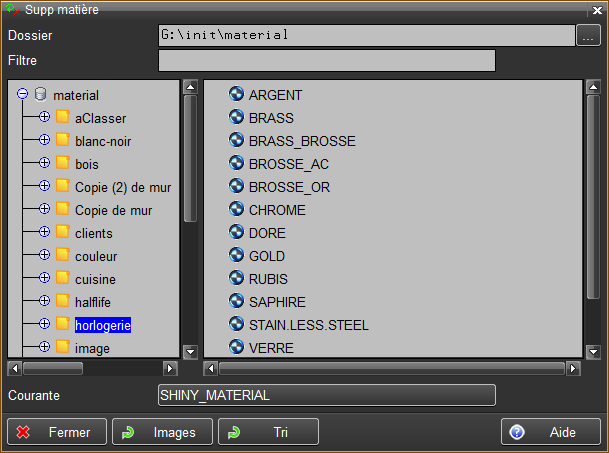
Task: Select the cuisine tree label
Action: tap(96, 279)
